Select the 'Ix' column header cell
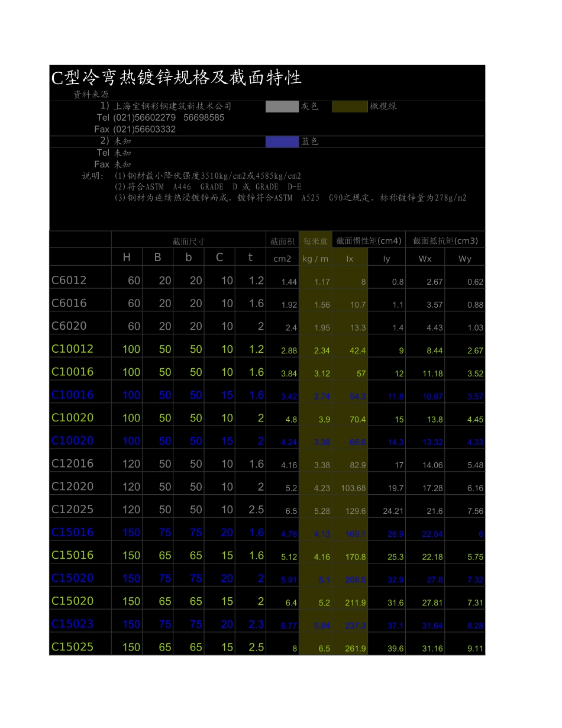Screen dimensions: 562x728 (350, 259)
